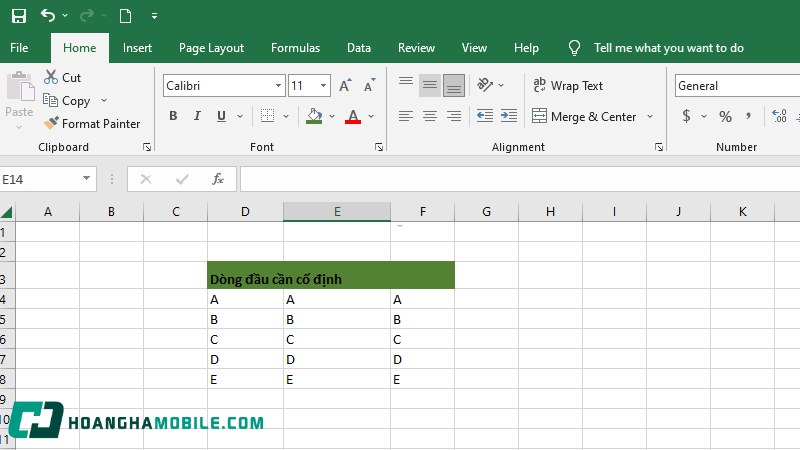Select Bottom Align icon

tap(454, 85)
